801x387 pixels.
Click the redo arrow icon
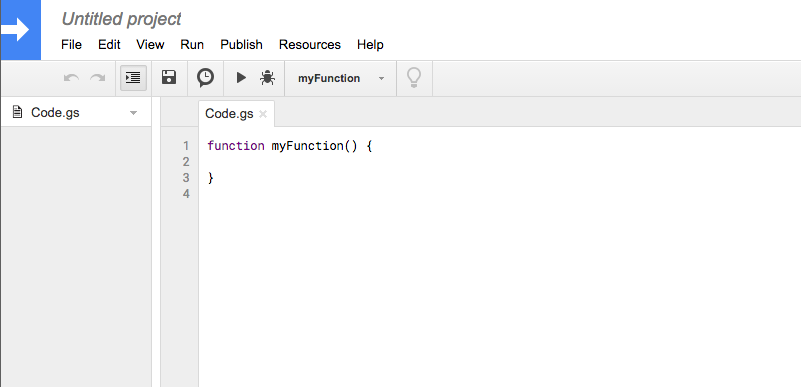coord(98,78)
